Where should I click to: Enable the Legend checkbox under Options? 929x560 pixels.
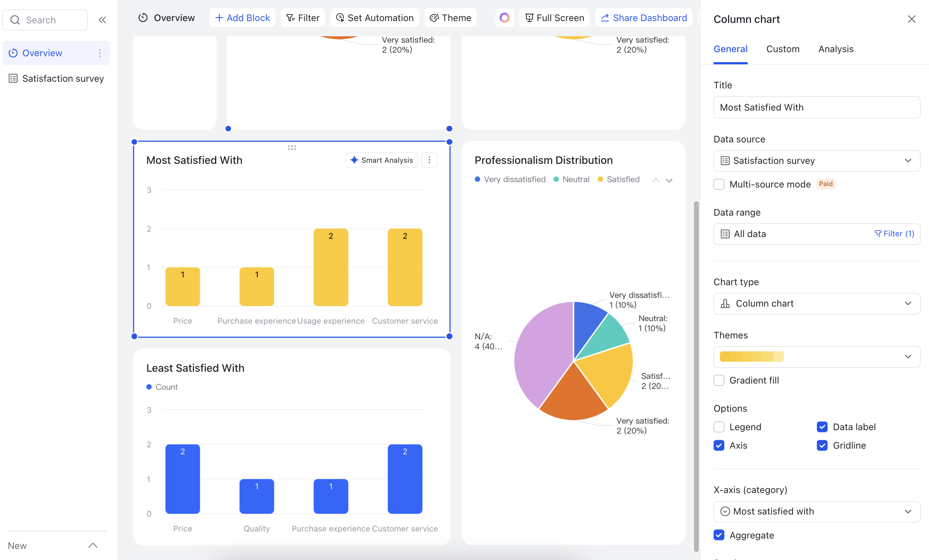click(x=720, y=427)
